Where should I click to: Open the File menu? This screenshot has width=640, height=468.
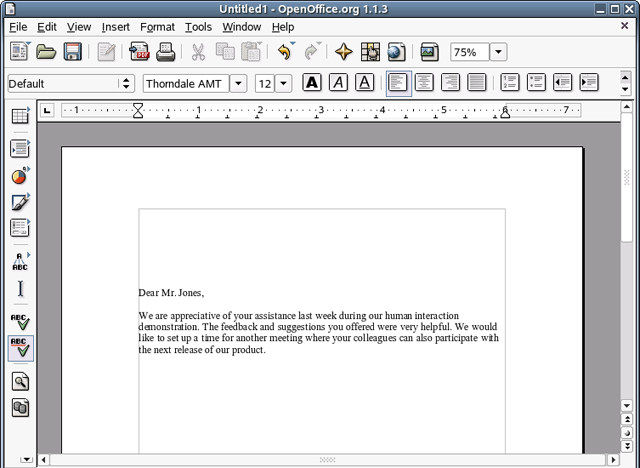point(18,27)
